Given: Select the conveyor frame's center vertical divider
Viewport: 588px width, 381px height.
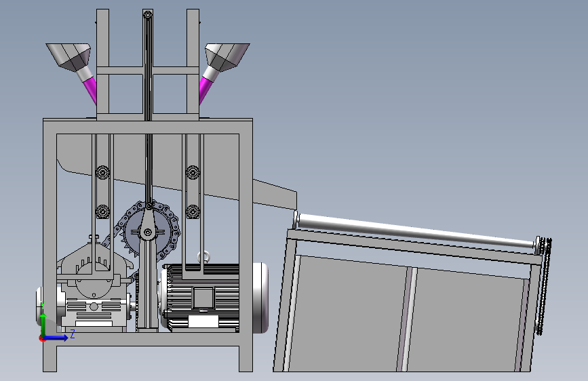Looking at the screenshot, I should point(406,319).
